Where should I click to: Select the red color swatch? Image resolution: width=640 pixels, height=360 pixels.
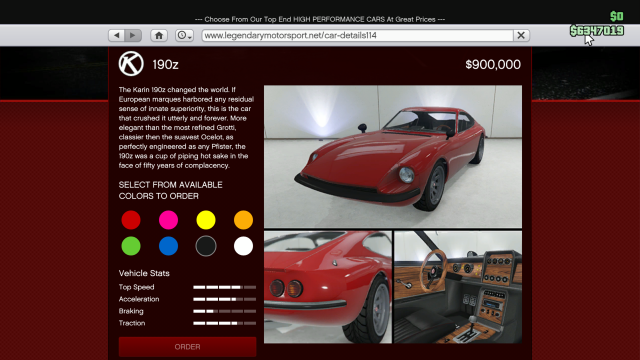tap(131, 220)
